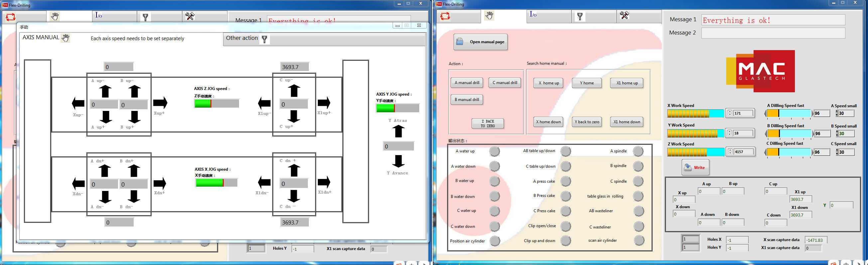Viewport: 868px width, 265px height.
Task: Start C manual drill
Action: pos(505,82)
